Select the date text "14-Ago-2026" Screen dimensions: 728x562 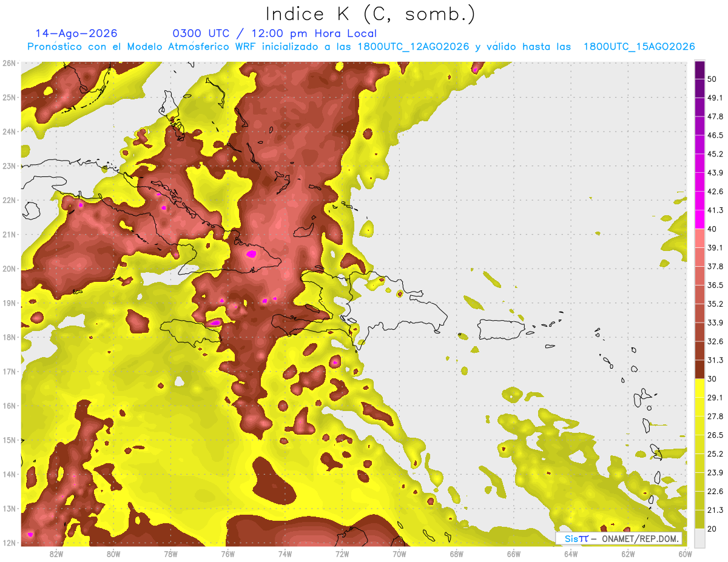coord(76,33)
